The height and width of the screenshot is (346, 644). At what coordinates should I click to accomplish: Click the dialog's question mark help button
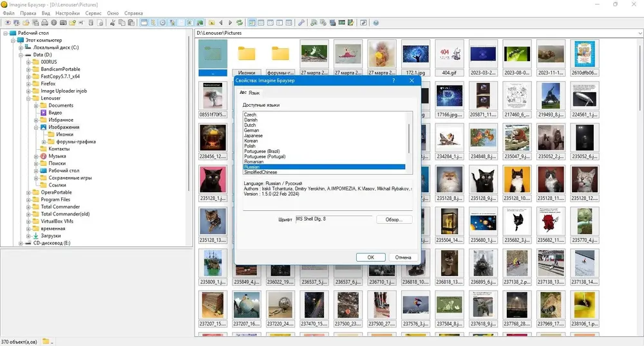point(393,80)
